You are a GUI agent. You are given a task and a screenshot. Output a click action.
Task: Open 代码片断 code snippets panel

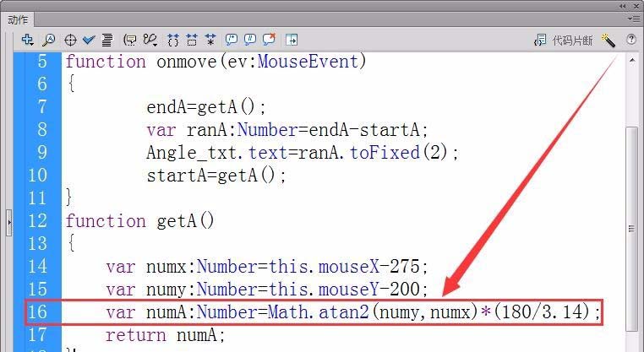572,41
